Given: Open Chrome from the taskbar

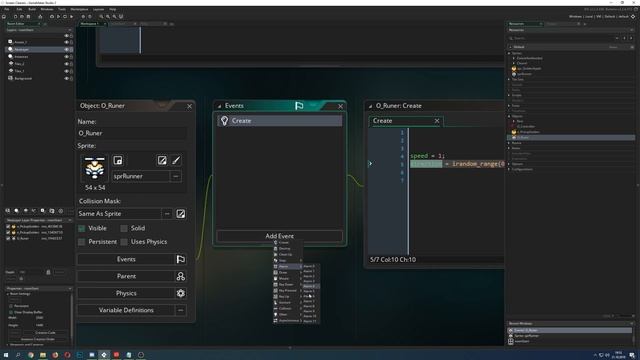Looking at the screenshot, I should tap(31, 355).
